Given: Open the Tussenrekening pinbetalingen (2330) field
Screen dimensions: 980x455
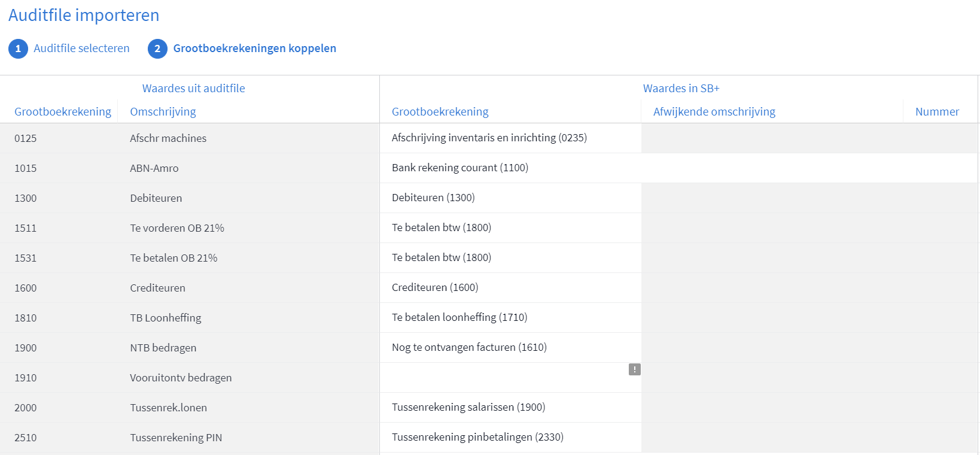Looking at the screenshot, I should tap(510, 437).
